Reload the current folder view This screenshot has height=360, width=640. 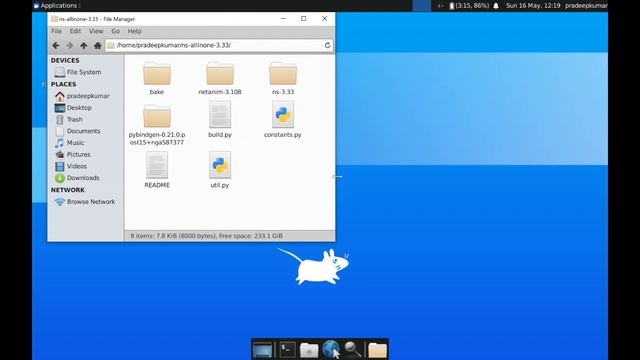point(327,45)
